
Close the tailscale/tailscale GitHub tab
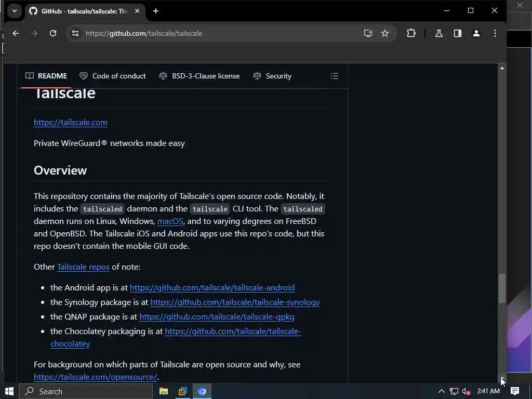click(137, 11)
